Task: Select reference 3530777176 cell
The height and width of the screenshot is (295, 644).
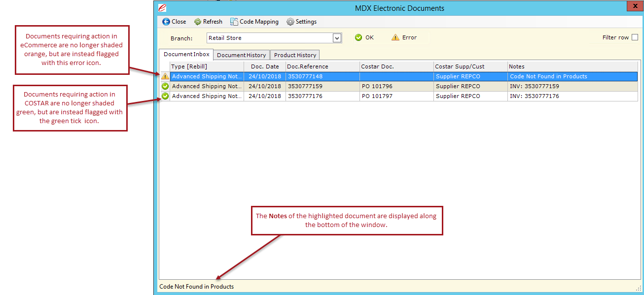Action: pos(322,96)
